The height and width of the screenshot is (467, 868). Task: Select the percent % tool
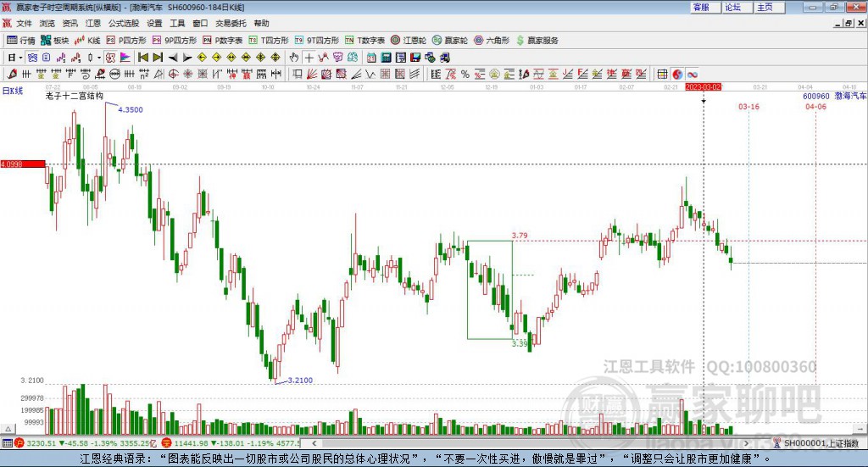click(x=465, y=74)
